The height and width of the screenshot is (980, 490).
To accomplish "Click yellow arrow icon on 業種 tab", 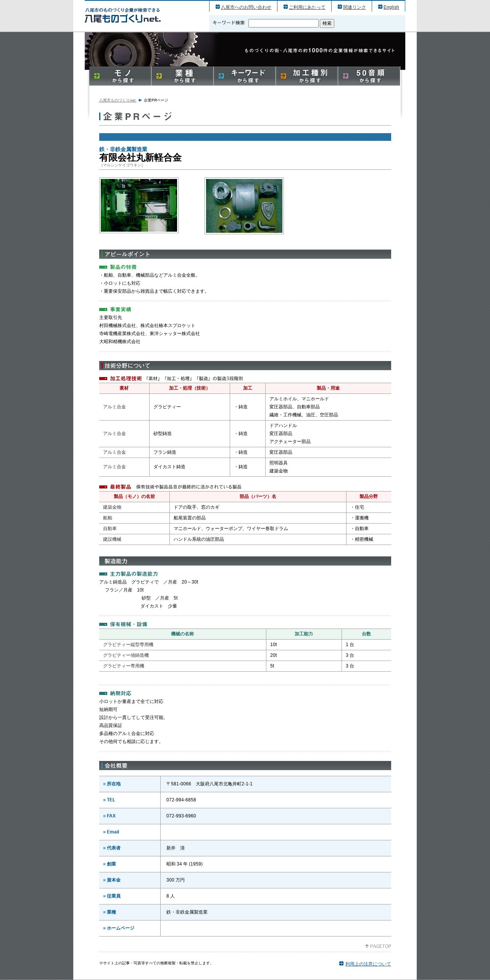I will (159, 76).
